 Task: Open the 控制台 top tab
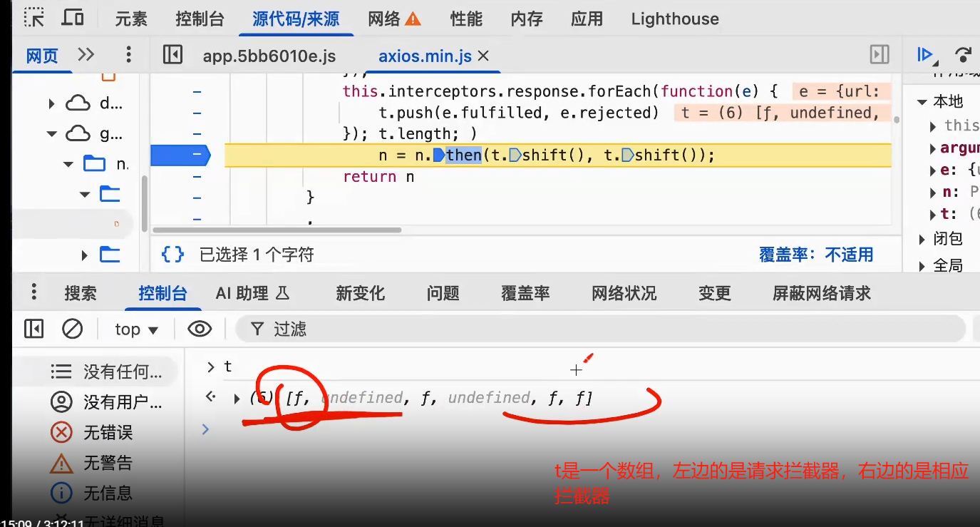click(200, 19)
